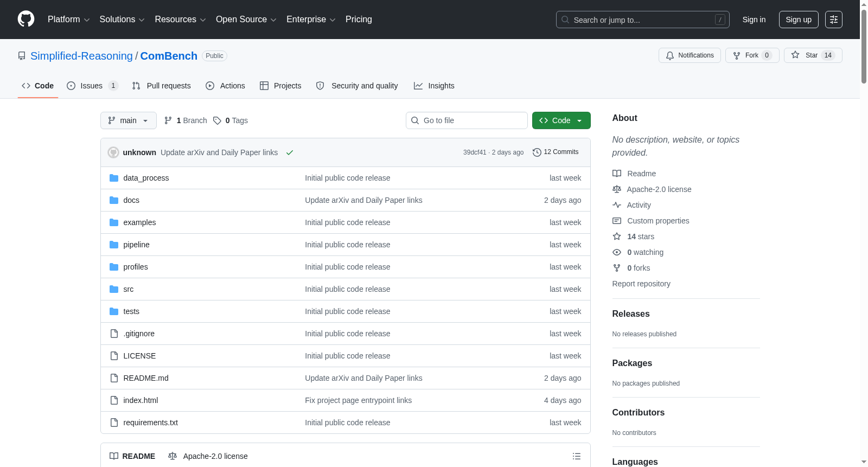The width and height of the screenshot is (868, 467).
Task: Open the Pricing page
Action: (x=359, y=20)
